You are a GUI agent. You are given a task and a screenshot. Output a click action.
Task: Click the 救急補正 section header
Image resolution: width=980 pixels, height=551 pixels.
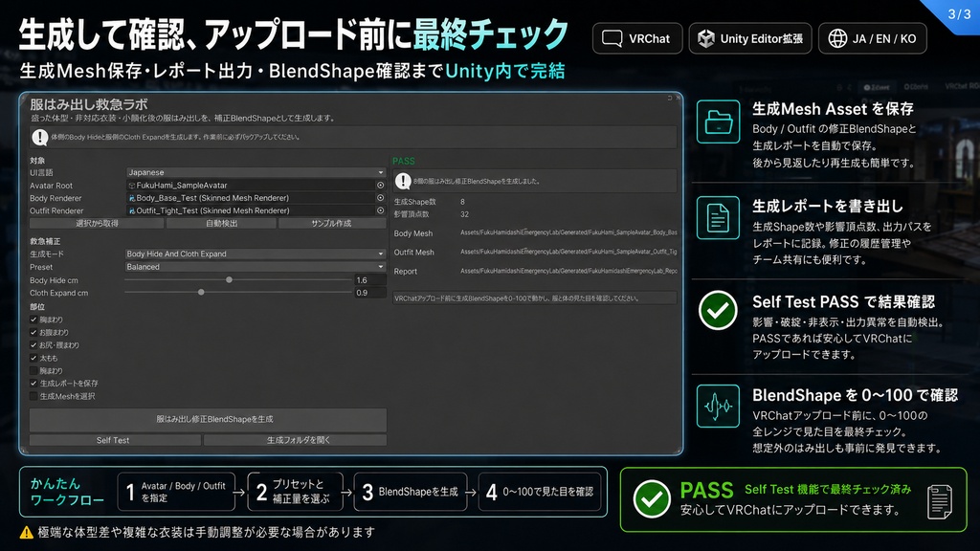tap(45, 241)
